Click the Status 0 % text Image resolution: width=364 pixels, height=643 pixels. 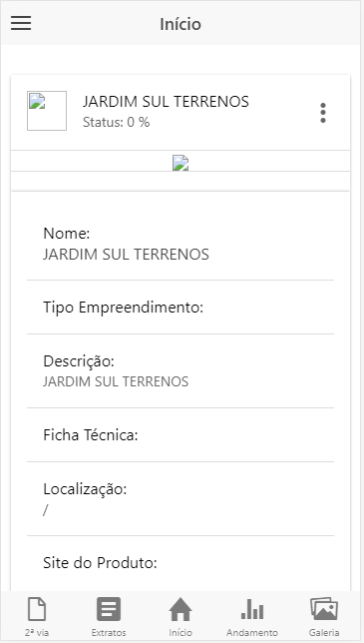[117, 122]
